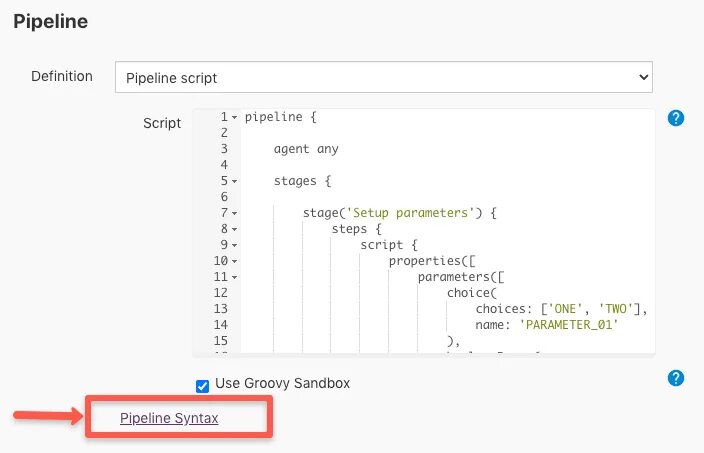This screenshot has width=704, height=453.
Task: Open help for the Script editor
Action: click(676, 118)
